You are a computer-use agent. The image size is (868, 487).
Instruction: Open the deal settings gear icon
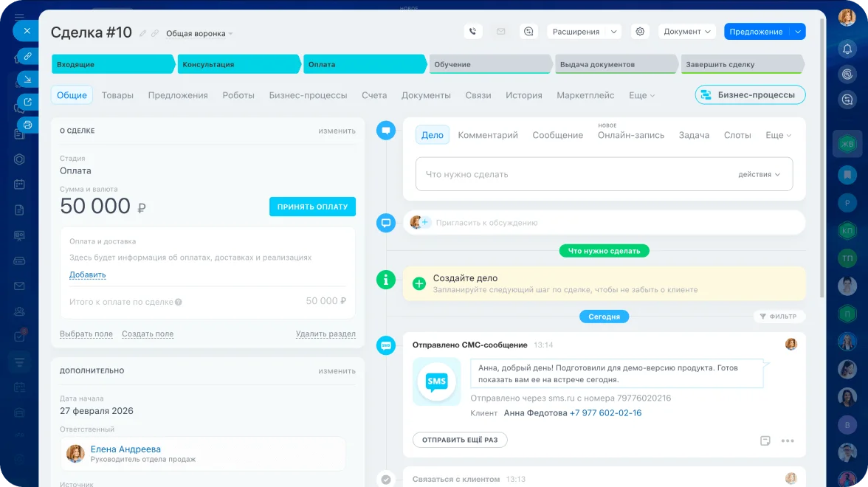click(x=640, y=32)
